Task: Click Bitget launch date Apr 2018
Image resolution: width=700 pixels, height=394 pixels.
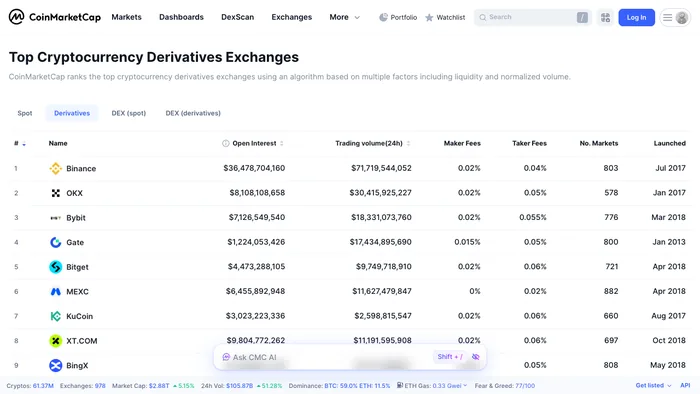Action: (669, 266)
